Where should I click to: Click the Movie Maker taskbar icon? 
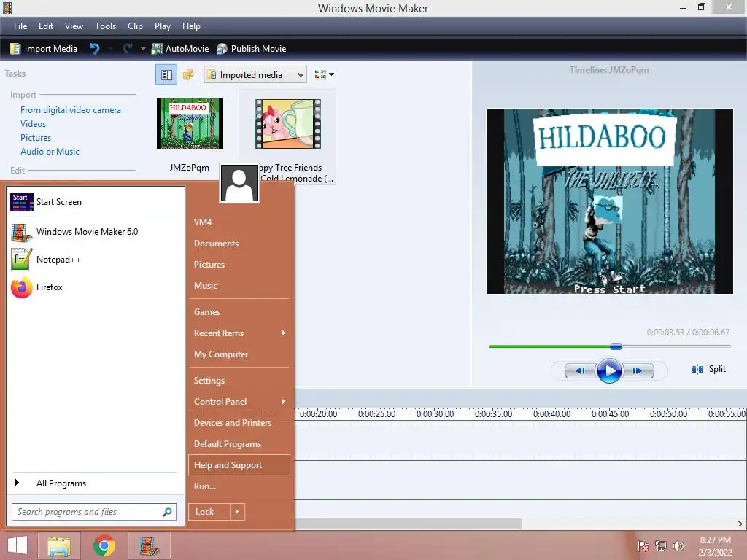click(x=150, y=545)
